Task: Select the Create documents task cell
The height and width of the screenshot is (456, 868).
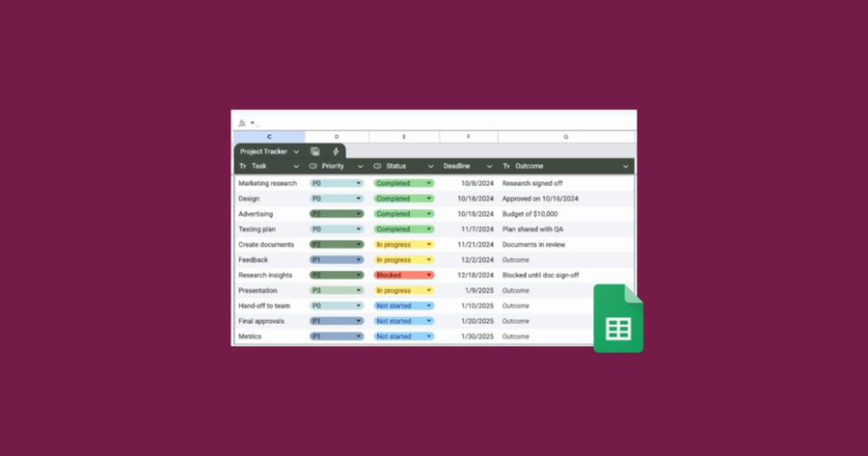Action: pos(270,245)
